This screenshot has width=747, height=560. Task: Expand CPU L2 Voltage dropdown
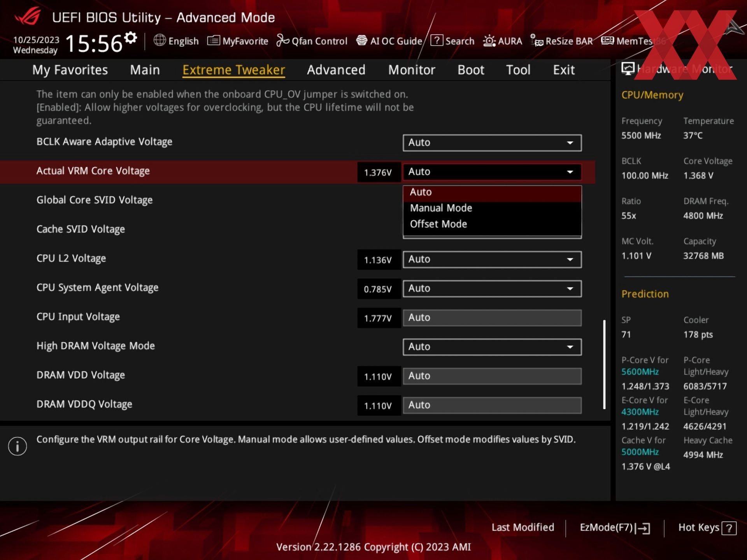[x=492, y=259]
